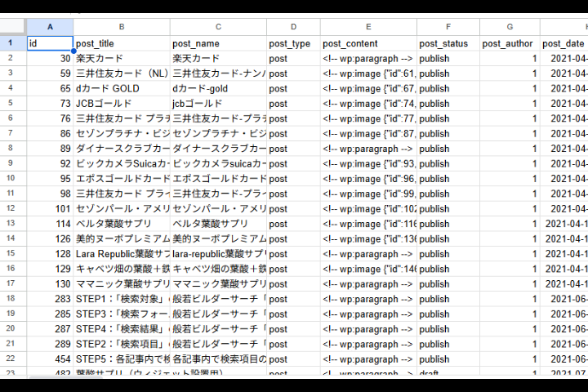
Task: Click 'STEP2：「検索項目」' title cell
Action: click(x=122, y=344)
